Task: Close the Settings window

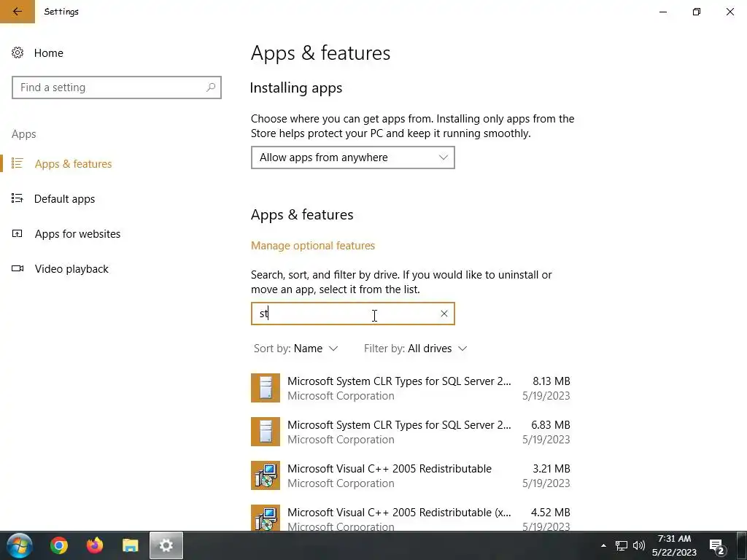Action: (729, 12)
